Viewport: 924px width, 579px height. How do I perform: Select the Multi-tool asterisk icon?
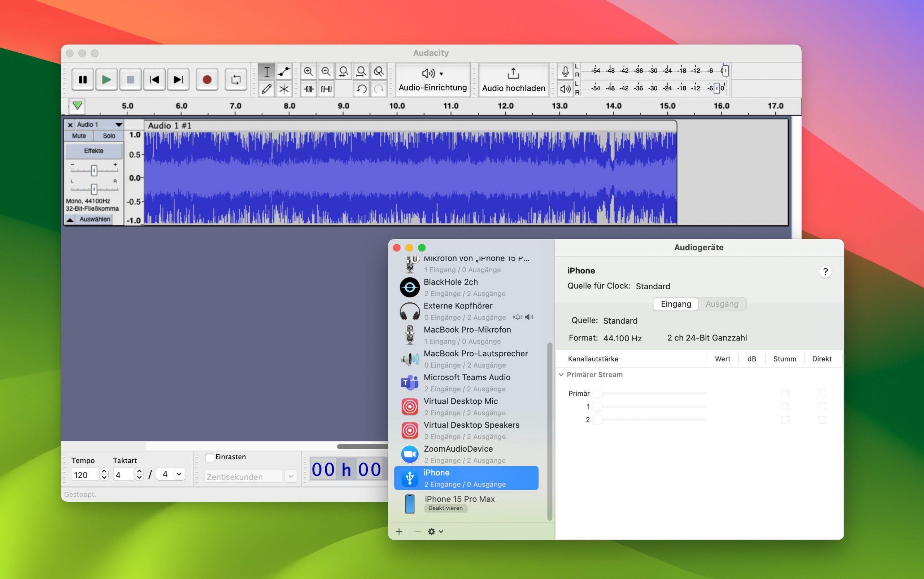[284, 89]
